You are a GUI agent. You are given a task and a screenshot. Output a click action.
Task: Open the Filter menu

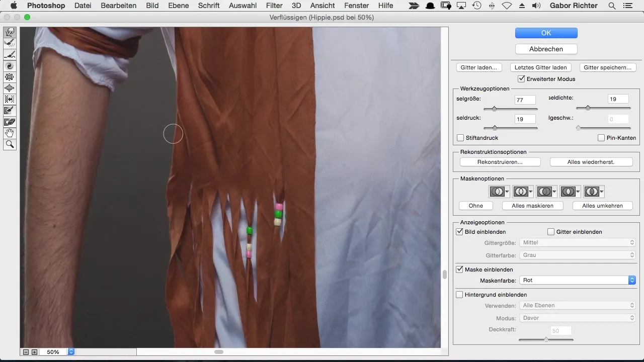click(274, 6)
